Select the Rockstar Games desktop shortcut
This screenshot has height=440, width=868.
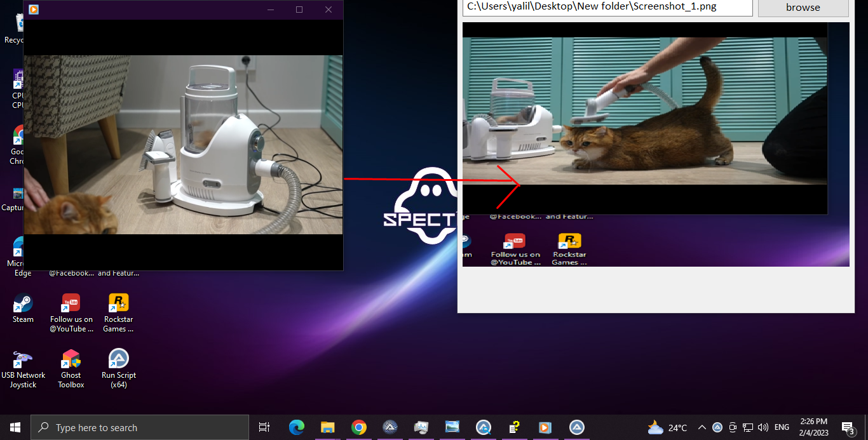(x=118, y=314)
